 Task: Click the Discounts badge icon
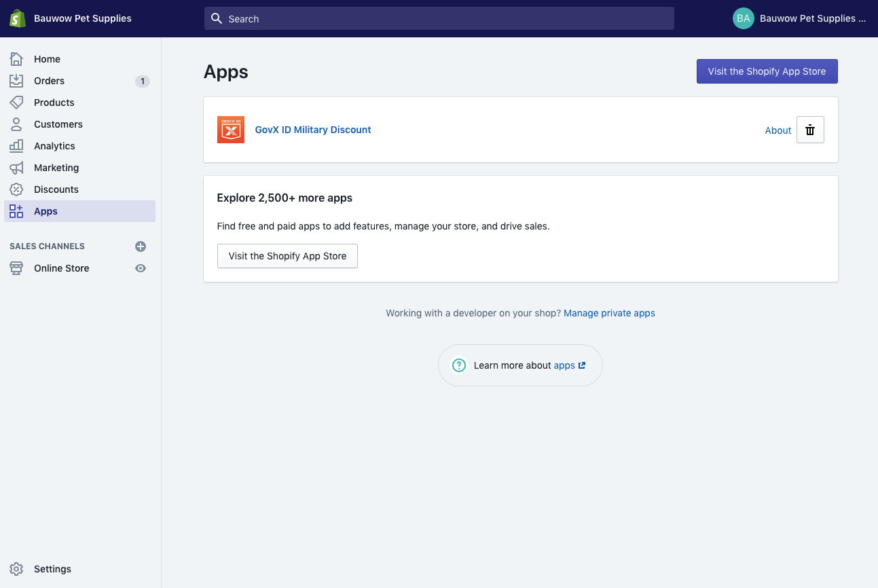[16, 189]
